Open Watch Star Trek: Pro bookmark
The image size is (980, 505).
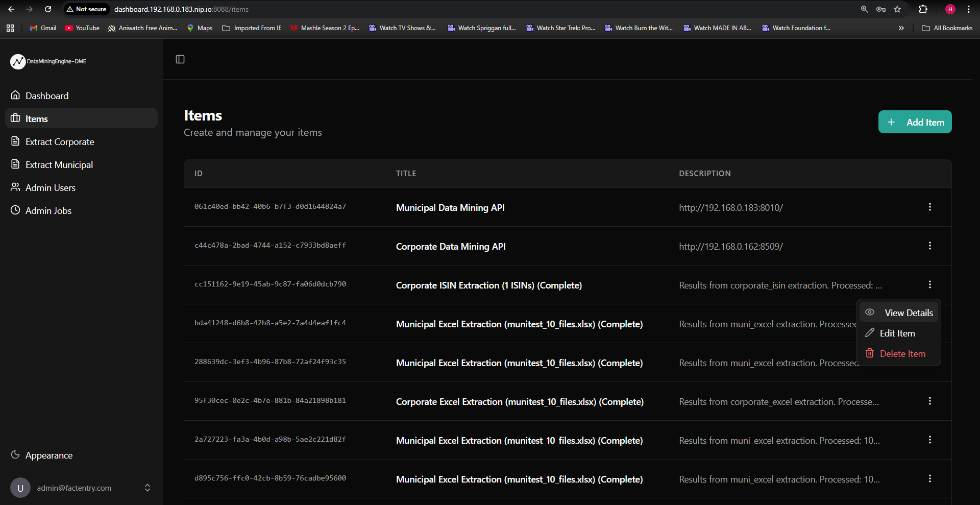tap(560, 28)
